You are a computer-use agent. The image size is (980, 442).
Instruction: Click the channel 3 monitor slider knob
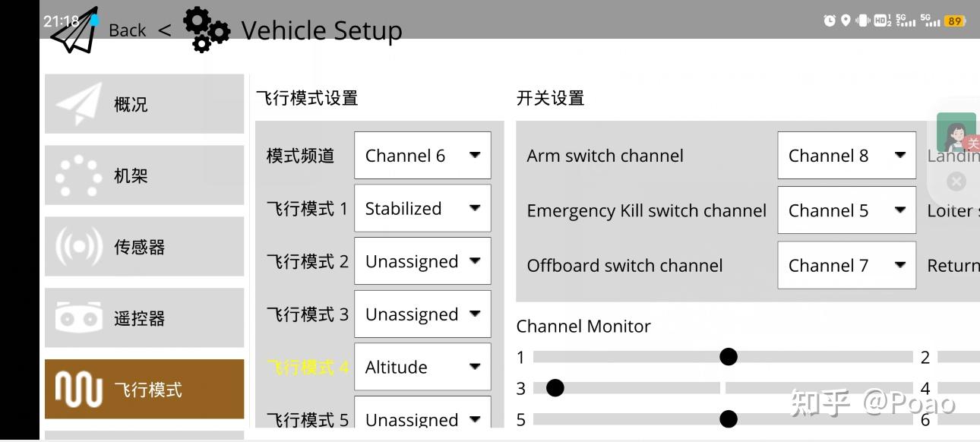(x=555, y=388)
